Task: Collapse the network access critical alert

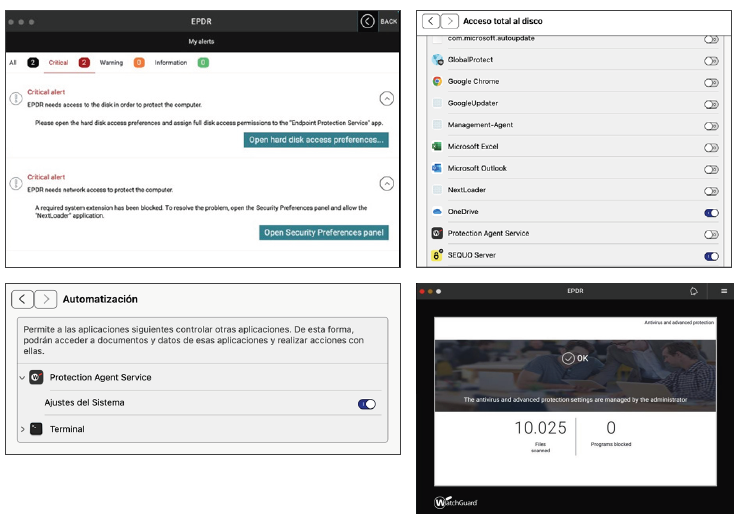Action: [x=387, y=183]
